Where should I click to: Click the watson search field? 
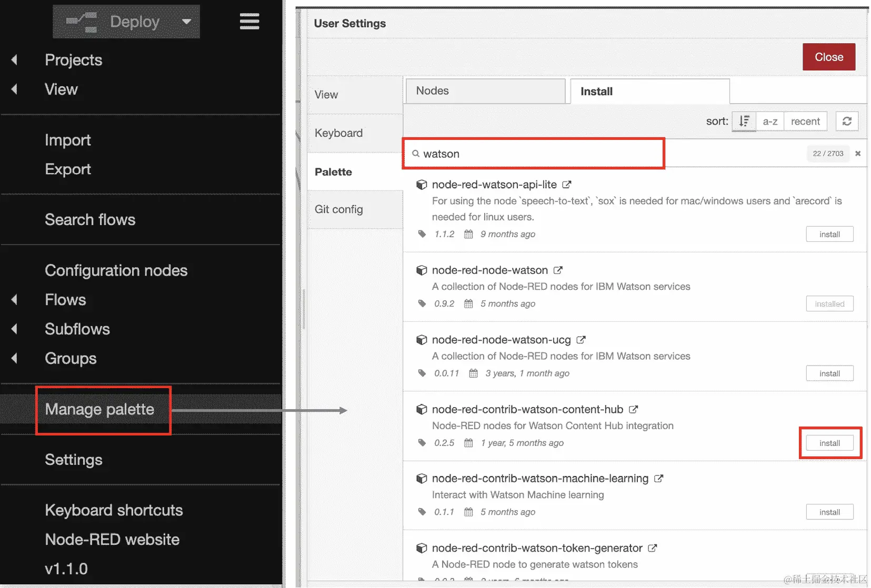coord(534,154)
